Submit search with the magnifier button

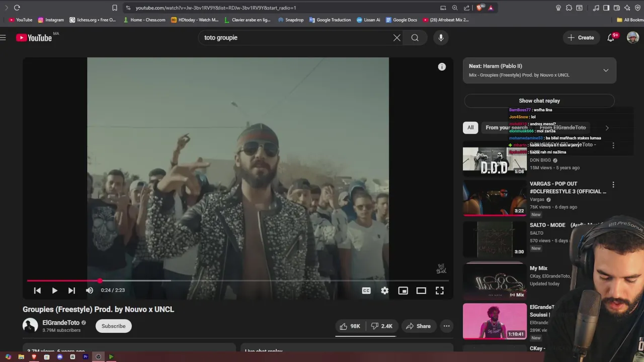click(415, 38)
